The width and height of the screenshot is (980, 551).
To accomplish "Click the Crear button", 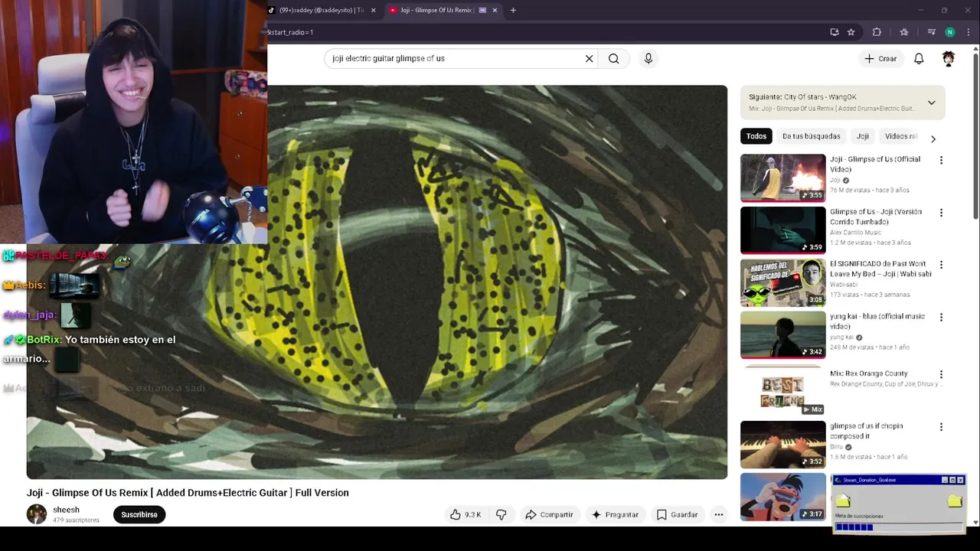I will [x=880, y=58].
